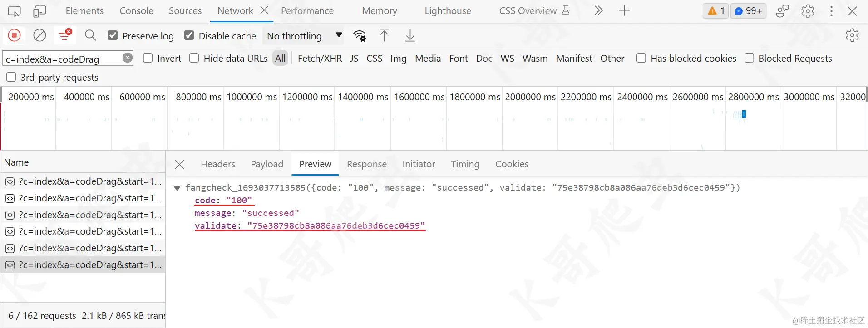Screen dimensions: 868x328
Task: Filter requests by Other
Action: pyautogui.click(x=612, y=58)
